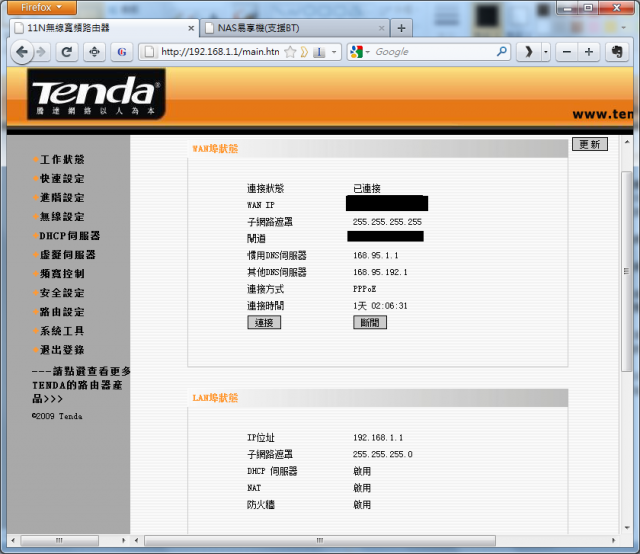Viewport: 640px width, 554px height.
Task: Reload the page with the refresh icon
Action: coord(67,52)
